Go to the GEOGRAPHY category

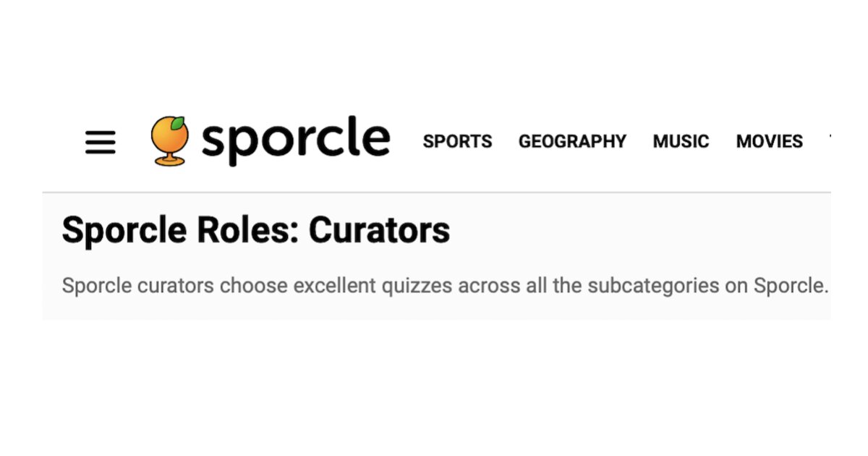click(572, 141)
